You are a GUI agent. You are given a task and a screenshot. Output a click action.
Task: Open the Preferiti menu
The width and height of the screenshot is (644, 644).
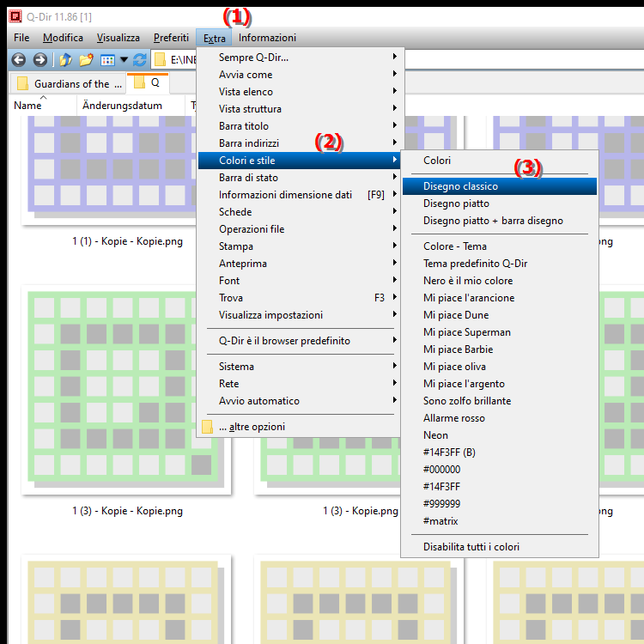(171, 38)
